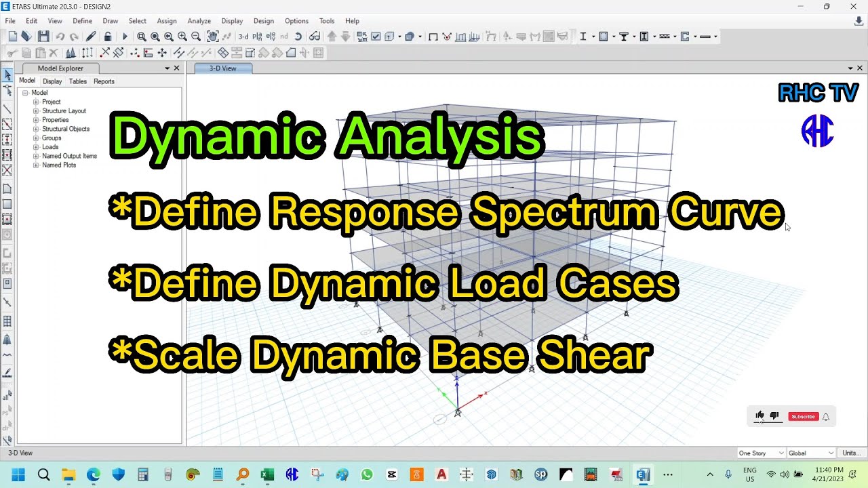Image resolution: width=868 pixels, height=488 pixels.
Task: Toggle Perspective view glasses icon
Action: 315,37
